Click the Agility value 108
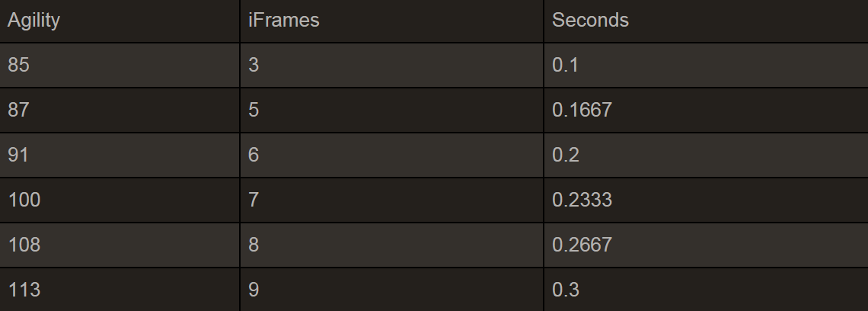This screenshot has height=311, width=868. 24,245
